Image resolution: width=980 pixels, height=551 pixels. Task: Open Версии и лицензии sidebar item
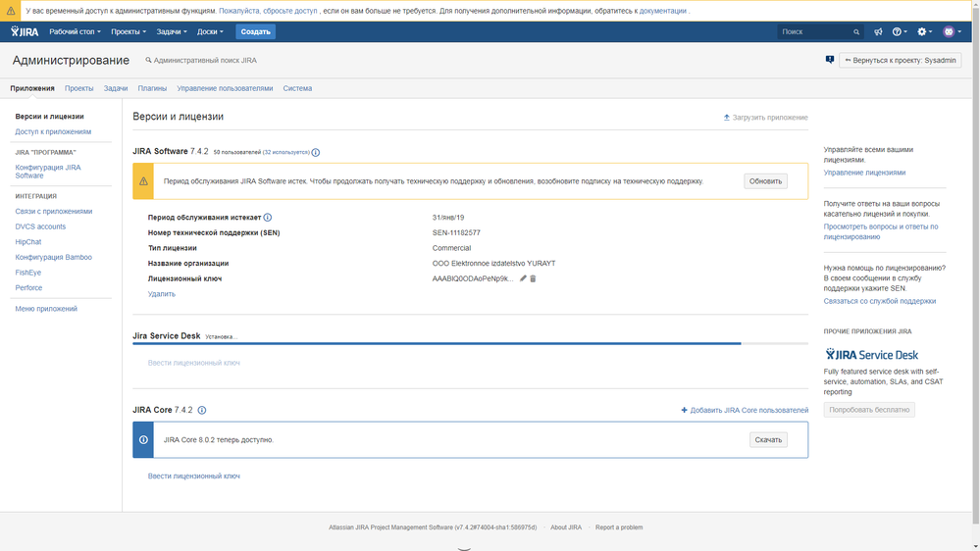pyautogui.click(x=49, y=117)
